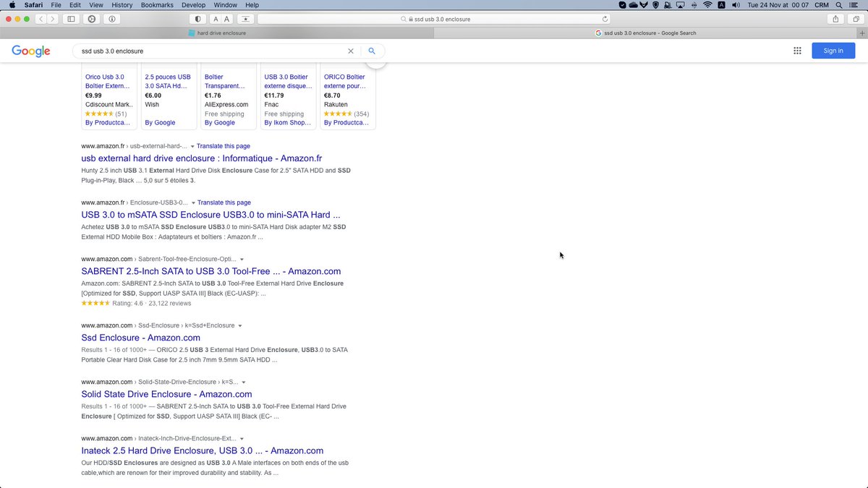Image resolution: width=868 pixels, height=488 pixels.
Task: Open the Window menu
Action: pos(226,5)
